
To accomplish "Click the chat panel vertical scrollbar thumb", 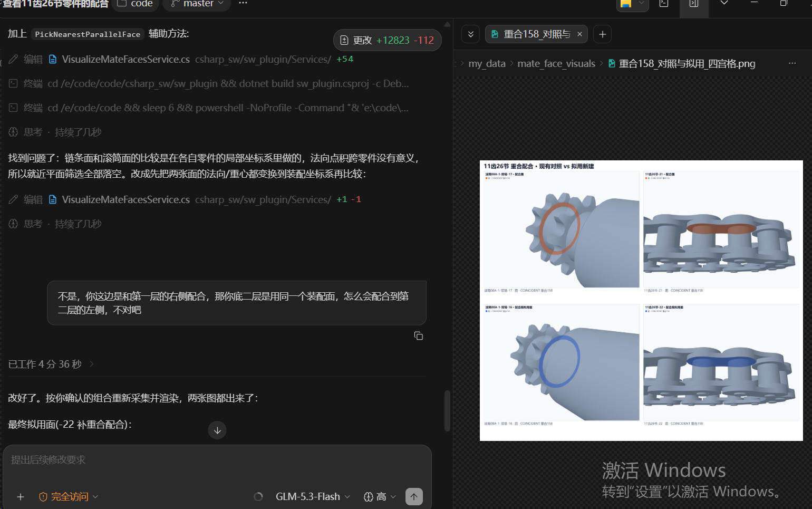I will click(447, 411).
